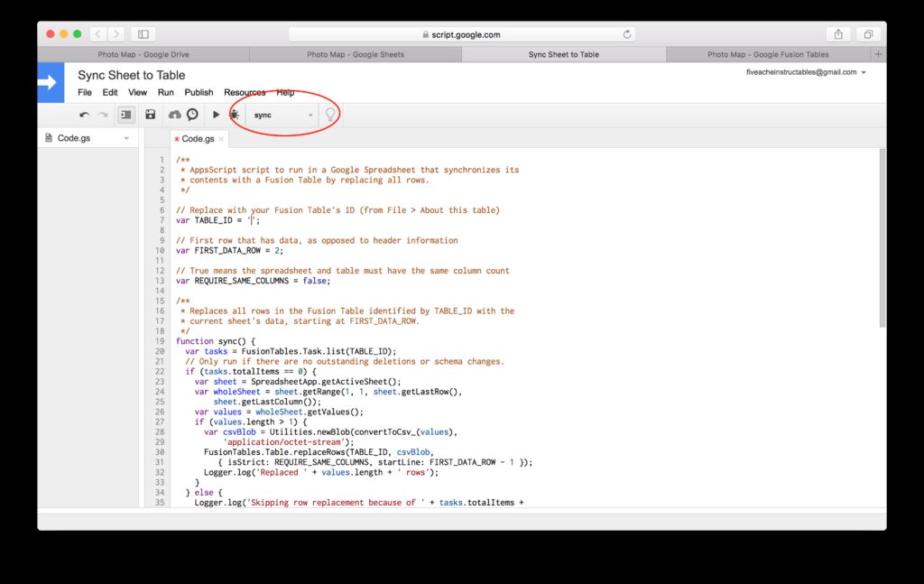Click line number 19 in the gutter
Screen dimensions: 924x584
(x=160, y=341)
